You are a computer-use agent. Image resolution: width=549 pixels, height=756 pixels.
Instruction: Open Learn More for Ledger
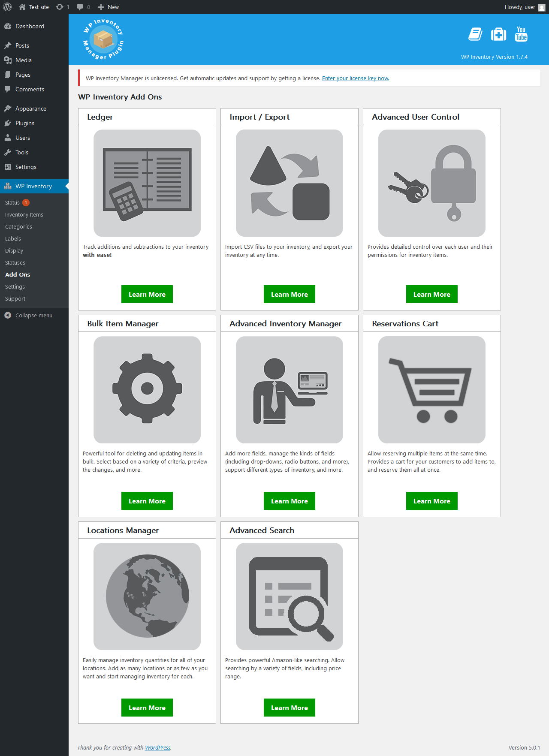tap(147, 294)
